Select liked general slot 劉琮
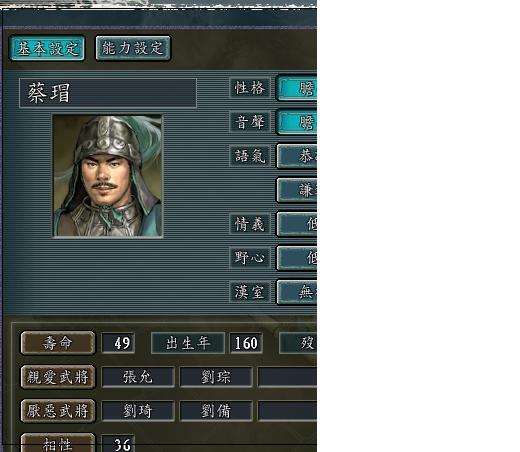 216,377
